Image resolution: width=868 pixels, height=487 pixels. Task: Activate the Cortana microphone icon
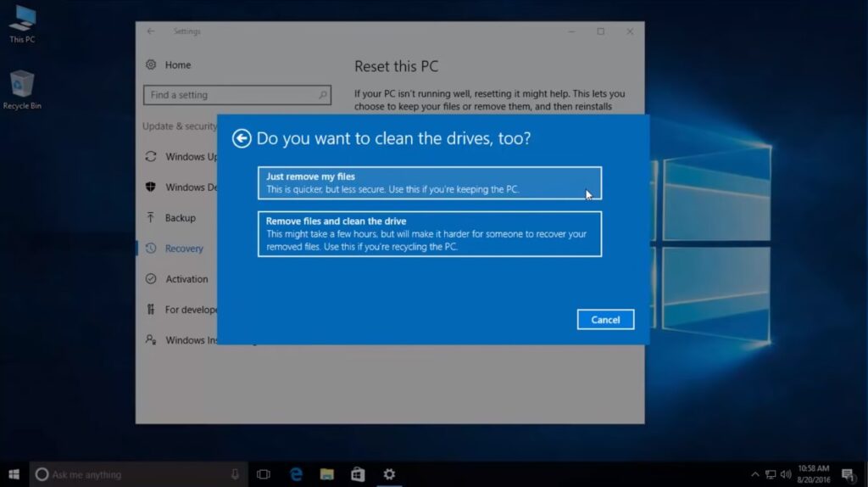click(x=235, y=474)
